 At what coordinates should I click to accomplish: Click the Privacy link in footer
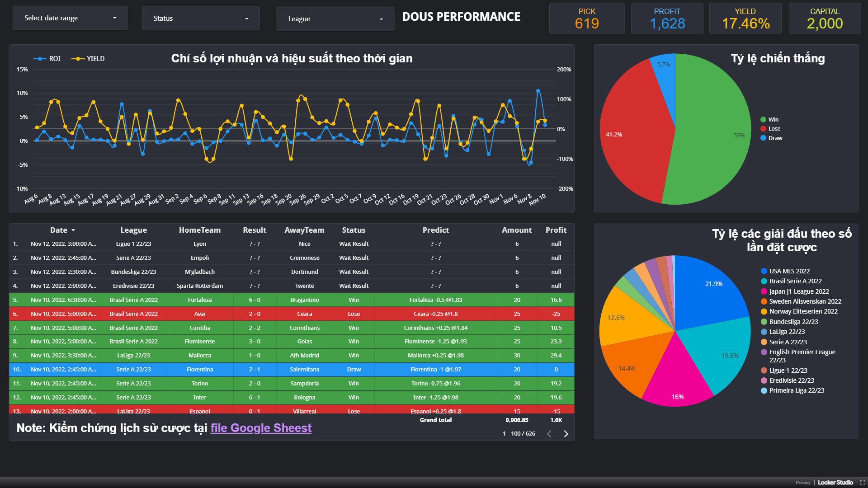[803, 483]
